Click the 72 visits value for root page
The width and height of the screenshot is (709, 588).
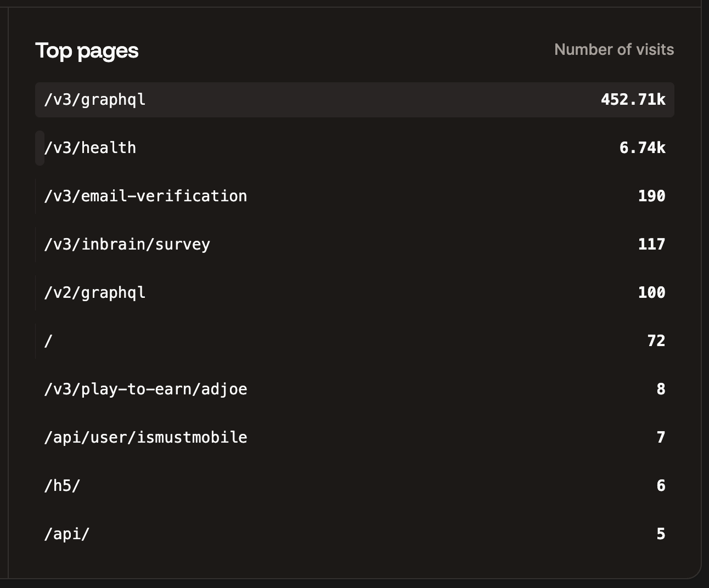tap(657, 341)
